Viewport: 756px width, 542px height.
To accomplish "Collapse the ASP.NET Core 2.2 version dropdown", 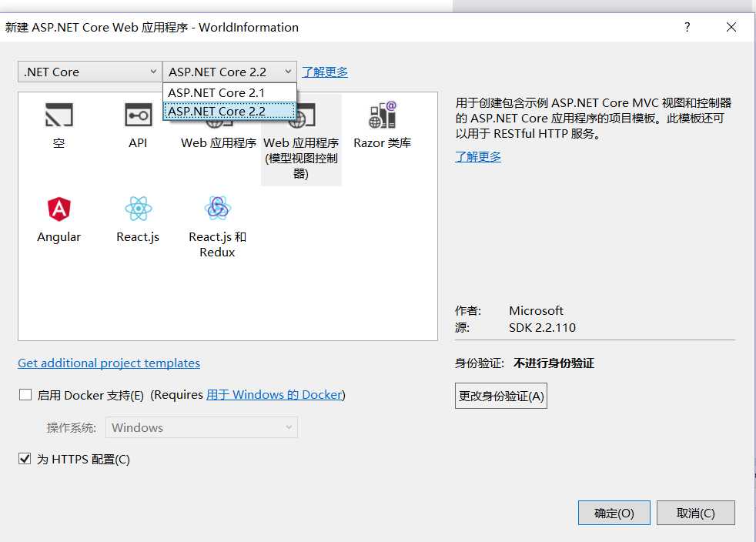I will pos(229,72).
